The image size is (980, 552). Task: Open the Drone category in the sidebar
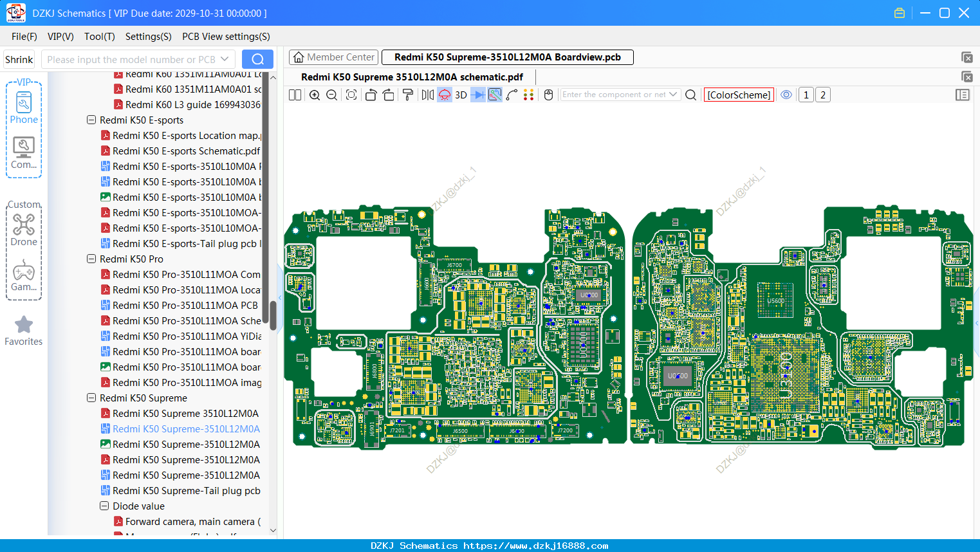pyautogui.click(x=24, y=230)
